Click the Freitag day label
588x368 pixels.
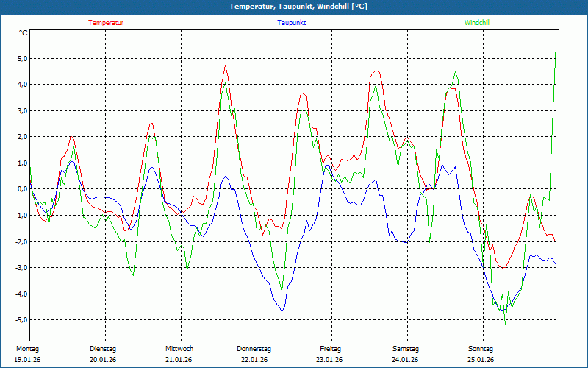(330, 349)
